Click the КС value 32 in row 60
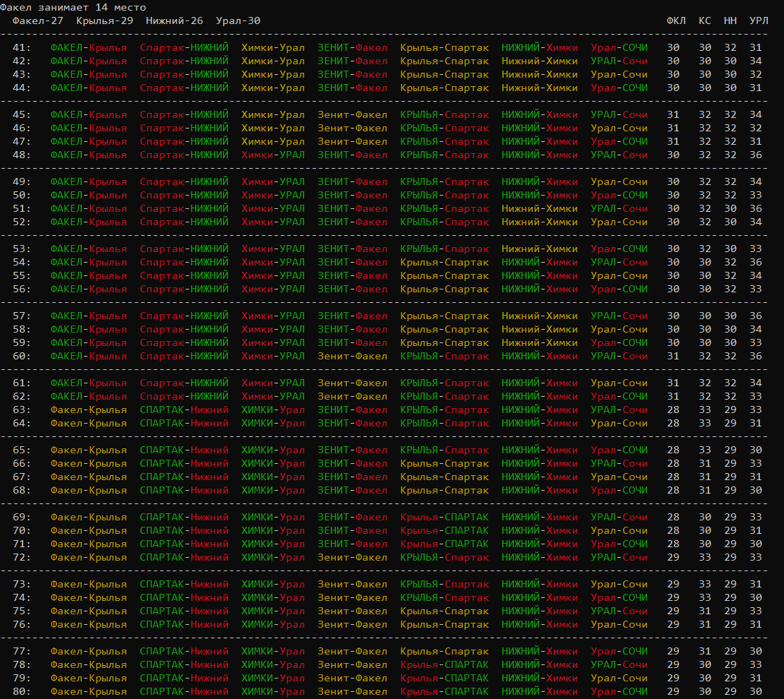Viewport: 784px width, 699px height. pyautogui.click(x=704, y=357)
